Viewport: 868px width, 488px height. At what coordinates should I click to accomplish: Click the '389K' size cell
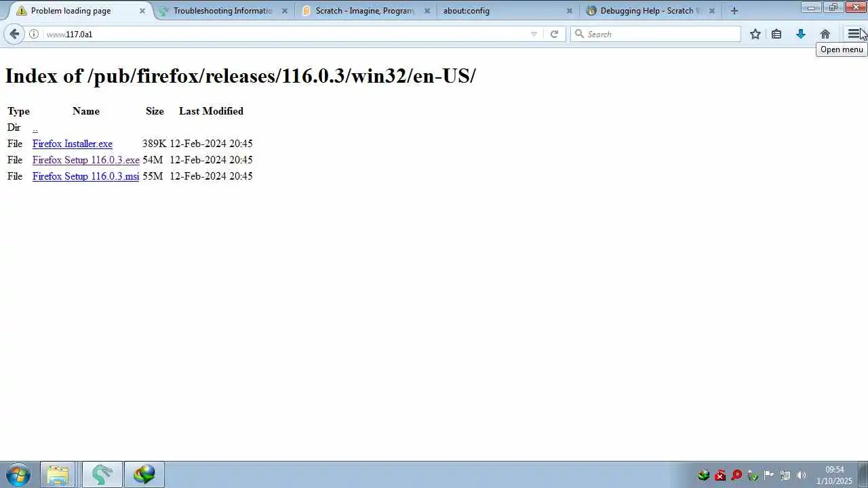coord(155,144)
